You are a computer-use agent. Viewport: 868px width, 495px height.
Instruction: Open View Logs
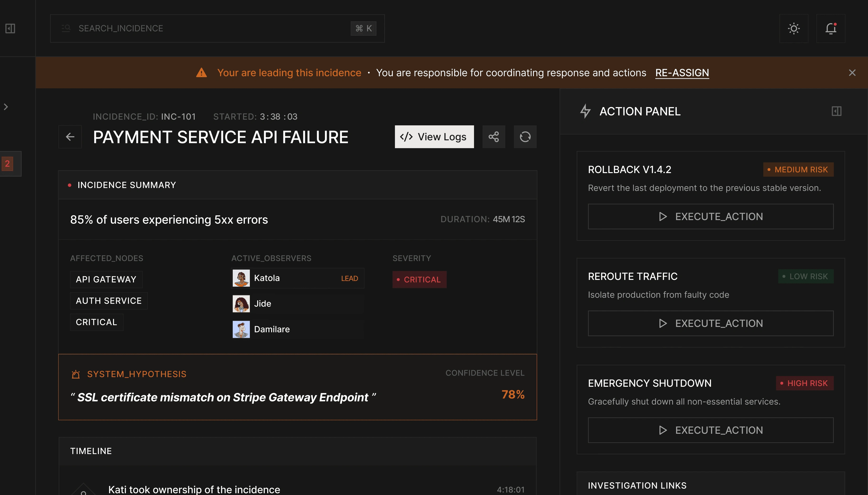tap(434, 137)
